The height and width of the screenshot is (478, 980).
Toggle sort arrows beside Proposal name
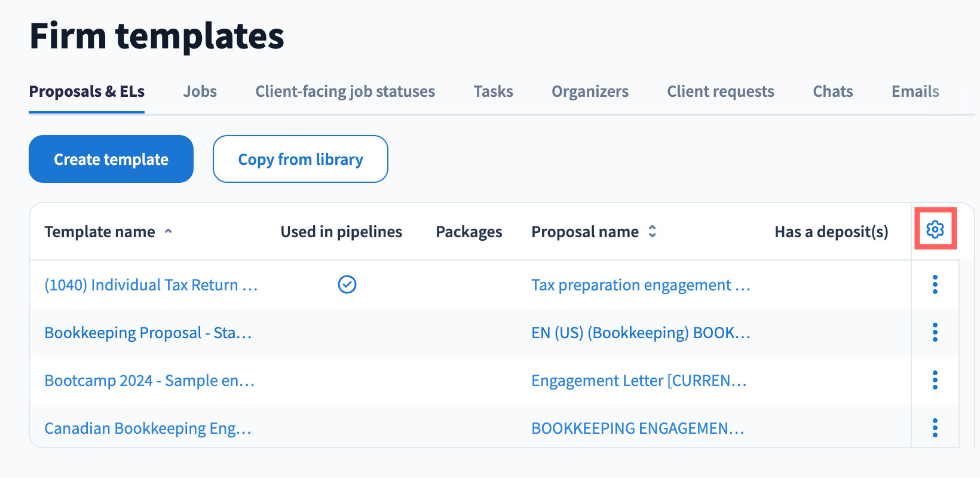click(653, 231)
